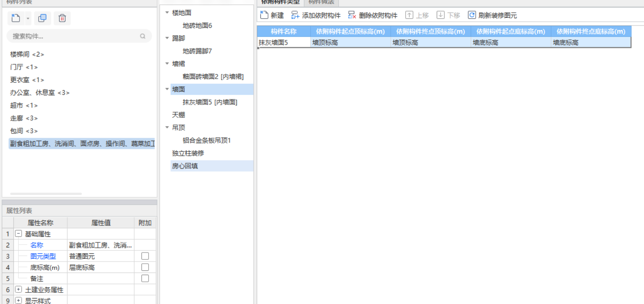The width and height of the screenshot is (644, 304).
Task: Collapse the 楼地面 tree node
Action: [x=167, y=13]
